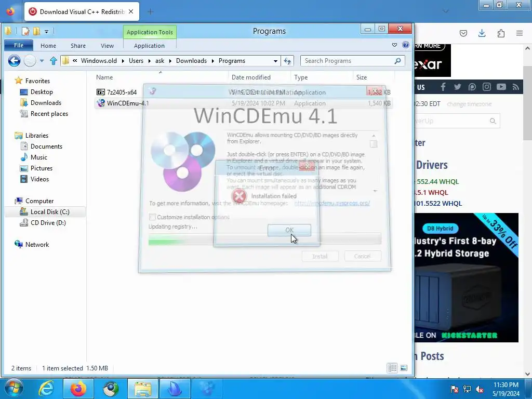Toggle Customize installation options checkbox
Screen dimensions: 532x399
pyautogui.click(x=152, y=217)
